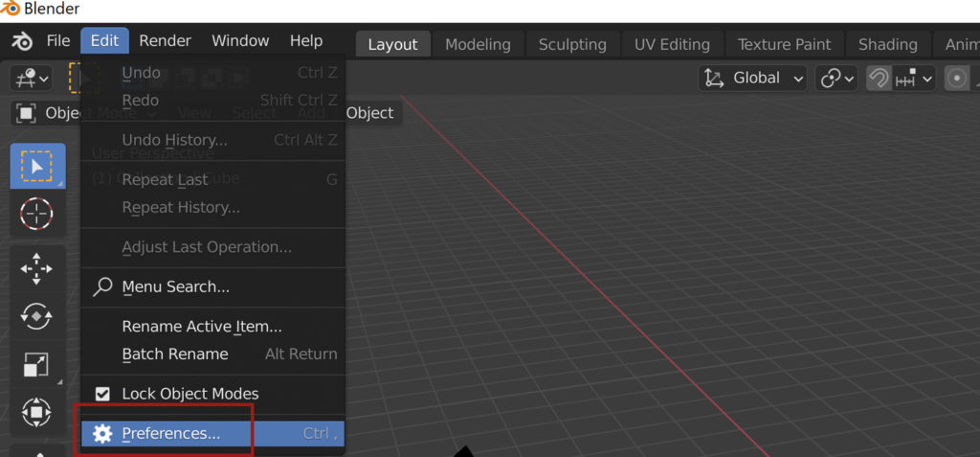Select the Rotate tool

[37, 316]
